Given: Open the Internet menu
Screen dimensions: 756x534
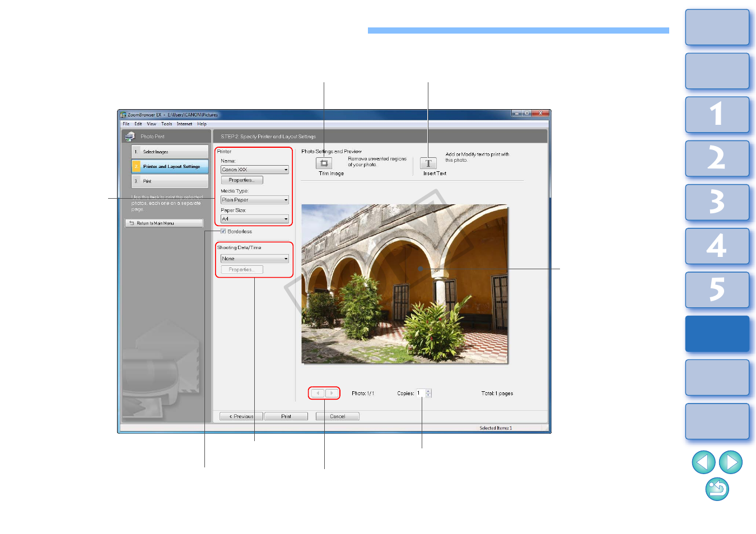Looking at the screenshot, I should tap(184, 124).
